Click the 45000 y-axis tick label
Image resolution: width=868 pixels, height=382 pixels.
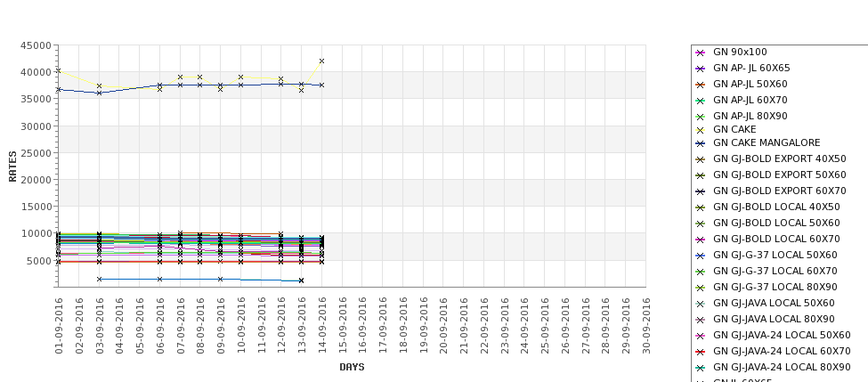[37, 45]
